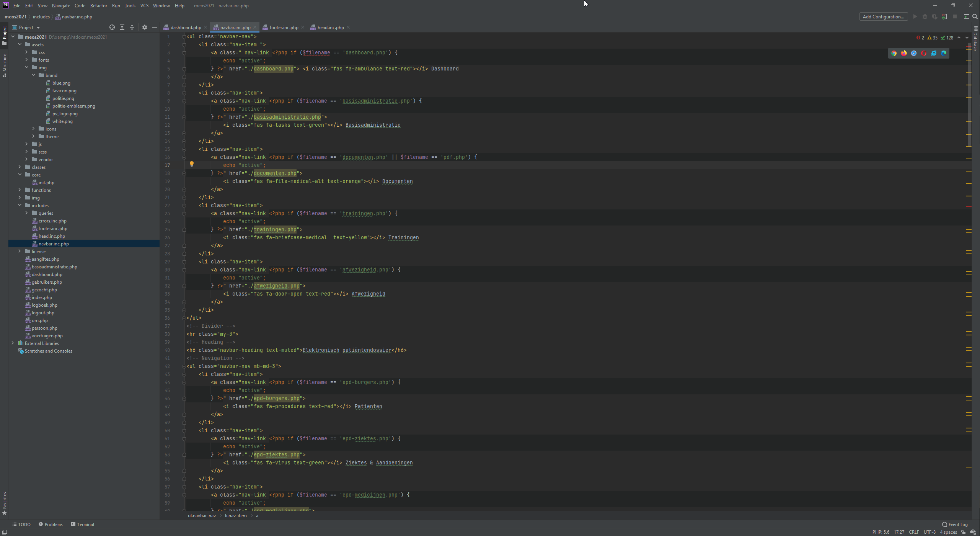Click Select Opened File target icon
This screenshot has width=980, height=536.
click(x=112, y=27)
